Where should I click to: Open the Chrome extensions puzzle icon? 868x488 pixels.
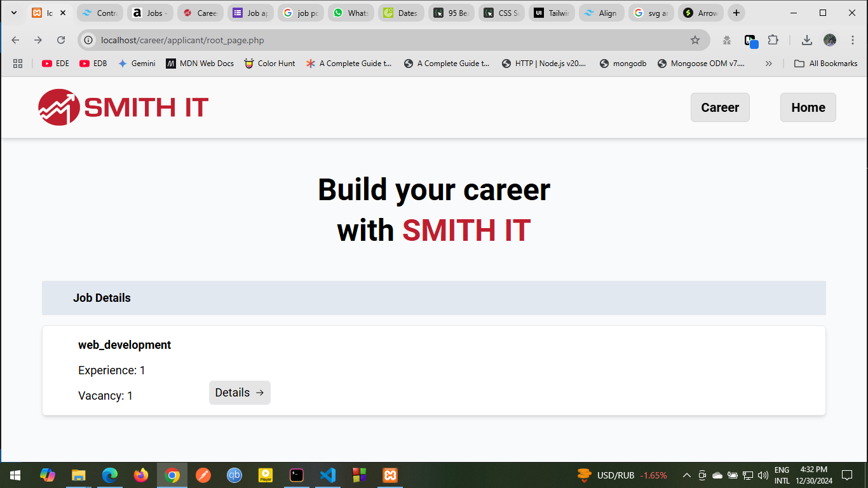point(773,40)
